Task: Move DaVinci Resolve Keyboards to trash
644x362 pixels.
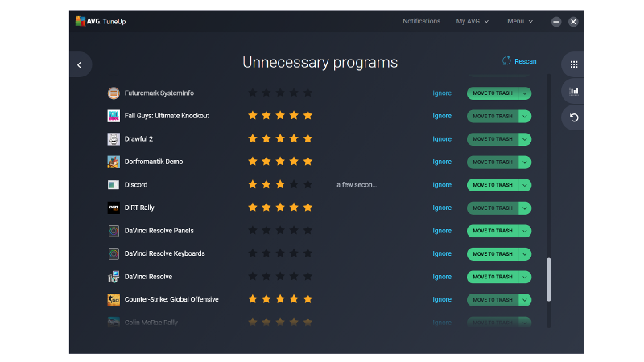Action: 493,254
